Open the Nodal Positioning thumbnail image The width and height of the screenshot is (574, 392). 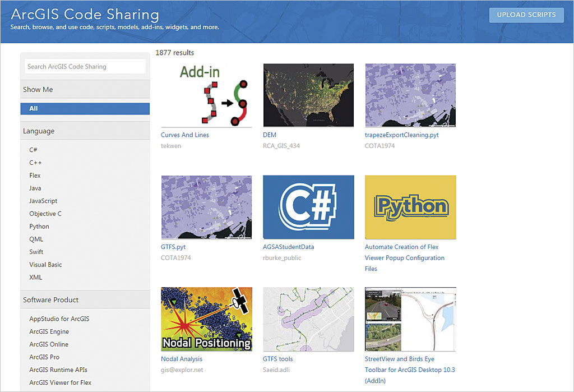[x=206, y=319]
